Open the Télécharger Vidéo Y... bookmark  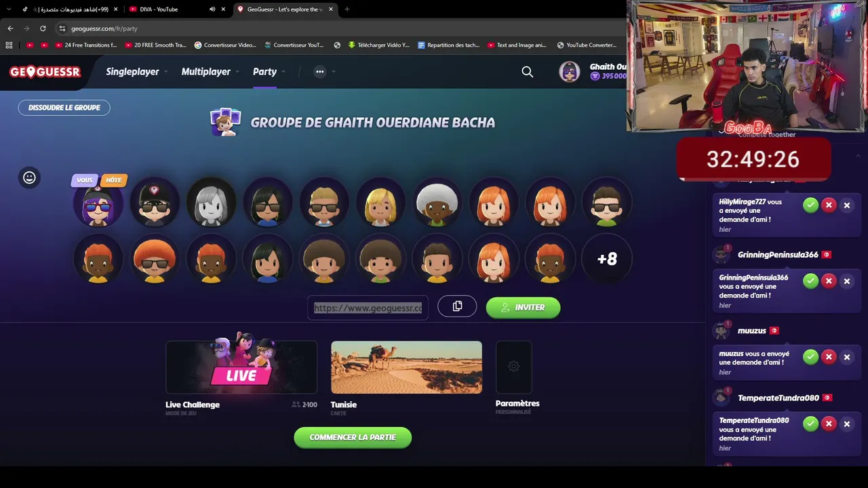tap(379, 45)
